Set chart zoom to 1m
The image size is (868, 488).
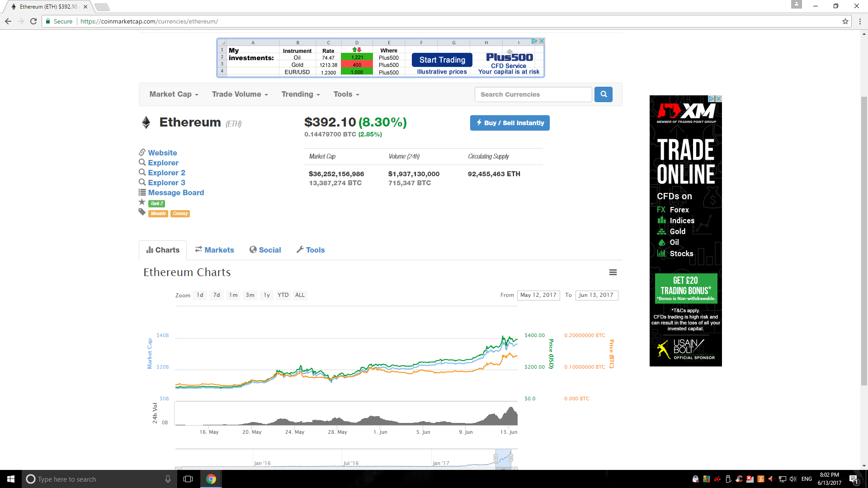click(233, 295)
